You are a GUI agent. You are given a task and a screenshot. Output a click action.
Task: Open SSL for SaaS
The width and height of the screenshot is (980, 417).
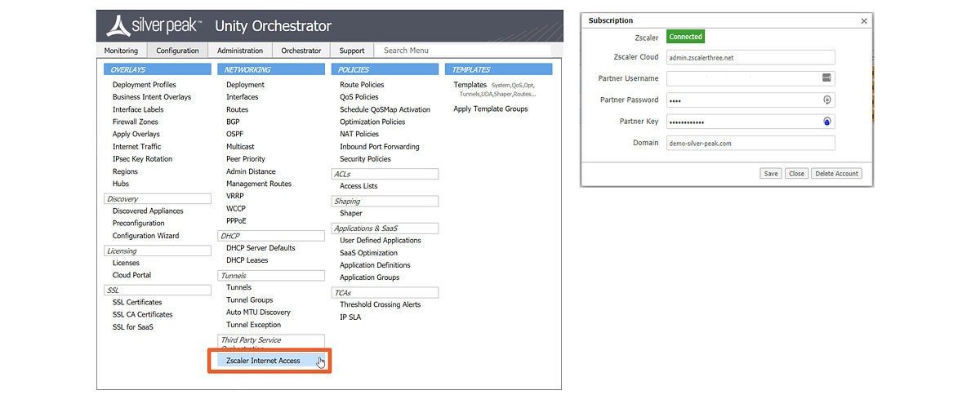tap(133, 327)
